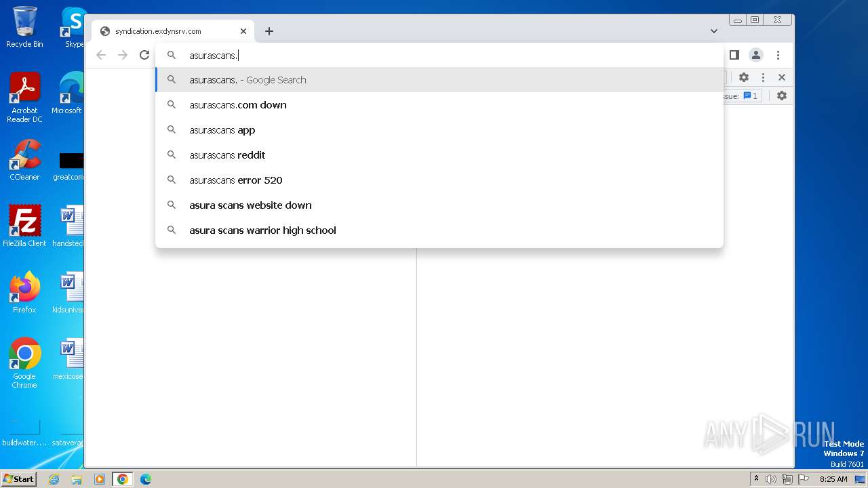Screen dimensions: 868x488
Task: Select suggestion asurascans reddit
Action: point(439,155)
